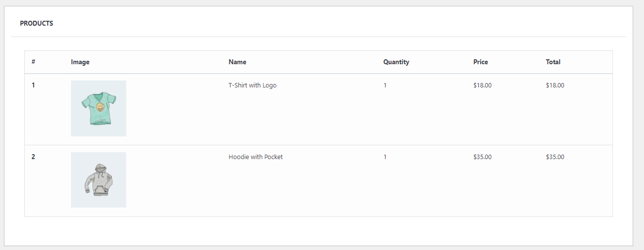Click the Total column header

pyautogui.click(x=553, y=62)
